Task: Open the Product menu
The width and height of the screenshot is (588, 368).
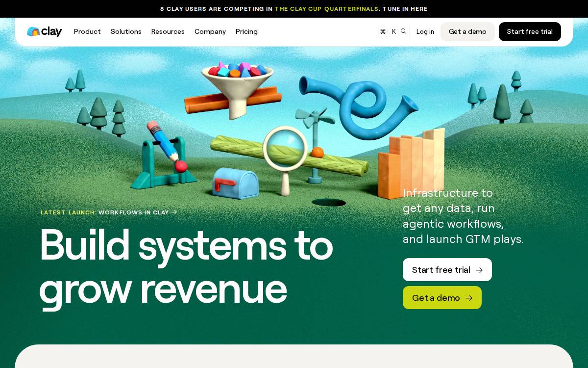Action: tap(87, 31)
